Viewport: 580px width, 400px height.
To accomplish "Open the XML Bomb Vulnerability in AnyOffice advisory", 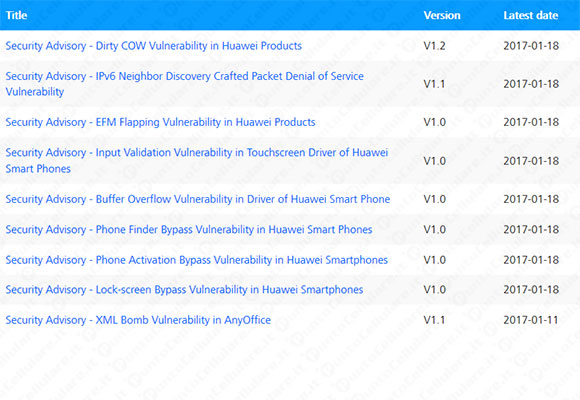I will click(138, 320).
